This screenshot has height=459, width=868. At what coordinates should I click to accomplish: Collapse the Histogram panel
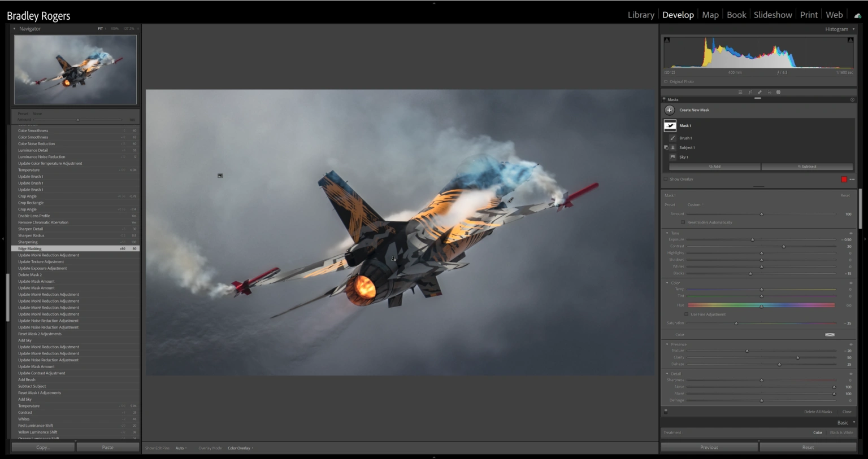853,29
